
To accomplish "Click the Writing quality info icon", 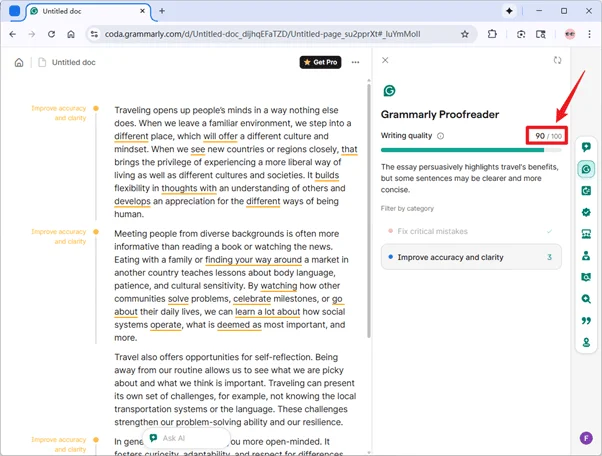I will tap(440, 136).
